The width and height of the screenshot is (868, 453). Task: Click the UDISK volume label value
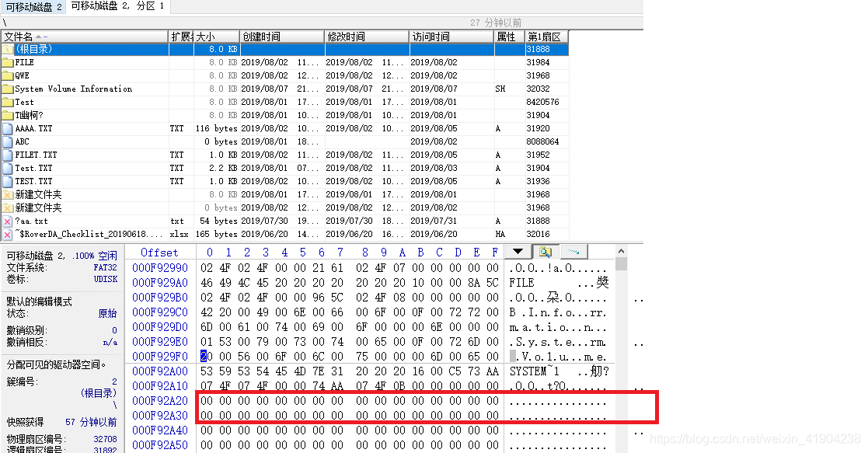pos(106,279)
